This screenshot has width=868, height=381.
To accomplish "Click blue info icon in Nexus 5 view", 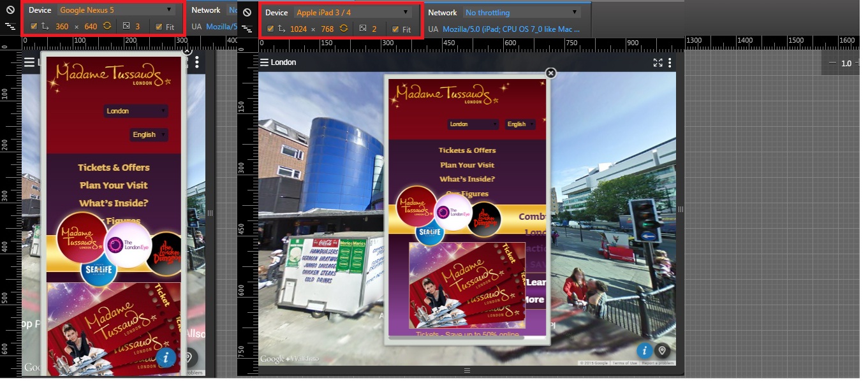I will click(166, 357).
